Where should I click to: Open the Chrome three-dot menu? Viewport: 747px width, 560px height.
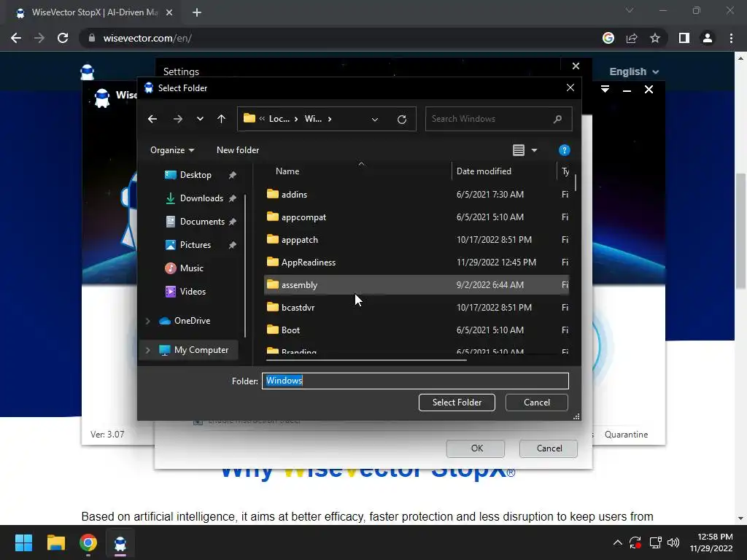[731, 38]
